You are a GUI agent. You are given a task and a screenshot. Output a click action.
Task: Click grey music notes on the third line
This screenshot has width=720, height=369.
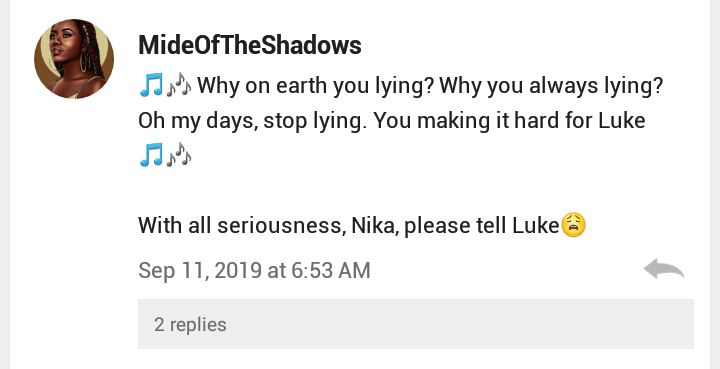click(179, 155)
